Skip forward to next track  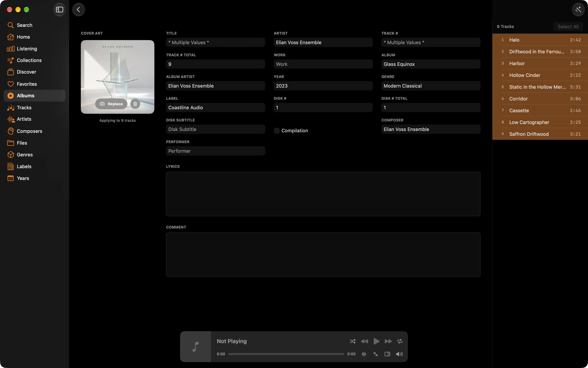pyautogui.click(x=388, y=341)
